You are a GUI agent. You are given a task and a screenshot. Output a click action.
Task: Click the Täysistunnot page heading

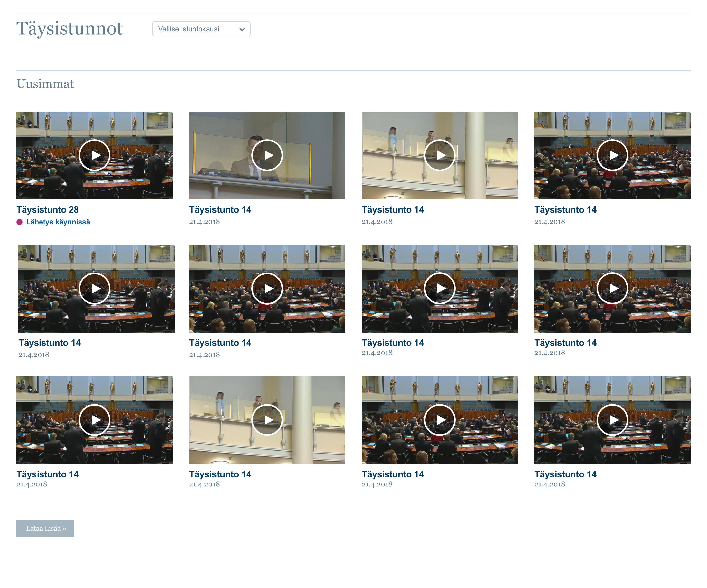69,29
